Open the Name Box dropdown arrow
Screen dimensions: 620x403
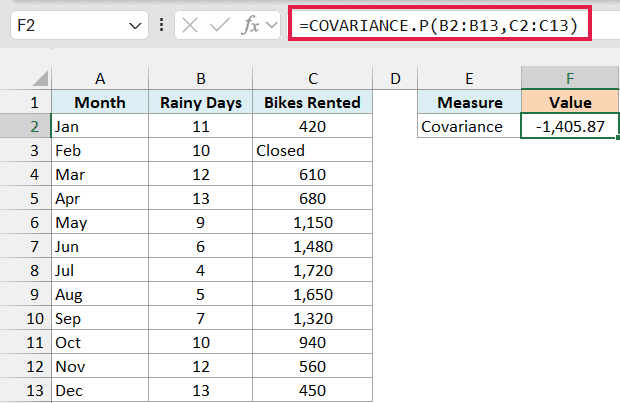click(x=135, y=26)
